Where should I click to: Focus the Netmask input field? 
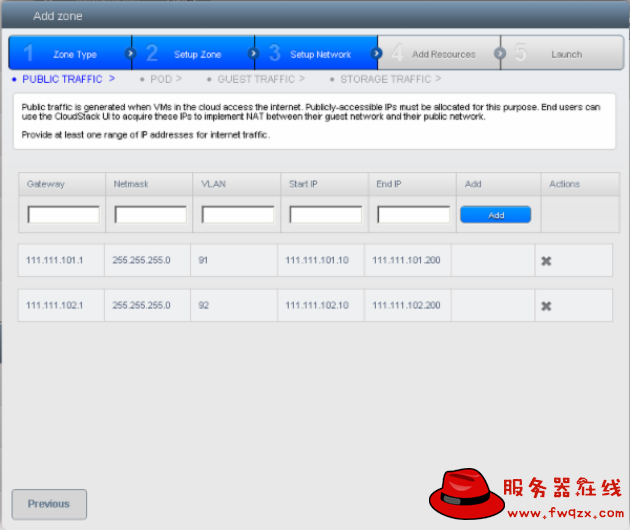tap(151, 215)
